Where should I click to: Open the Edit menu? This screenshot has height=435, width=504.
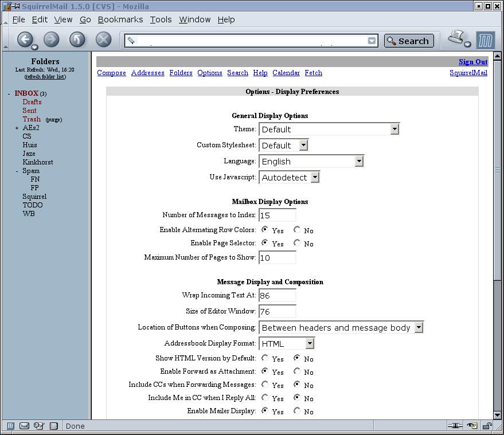[x=40, y=19]
